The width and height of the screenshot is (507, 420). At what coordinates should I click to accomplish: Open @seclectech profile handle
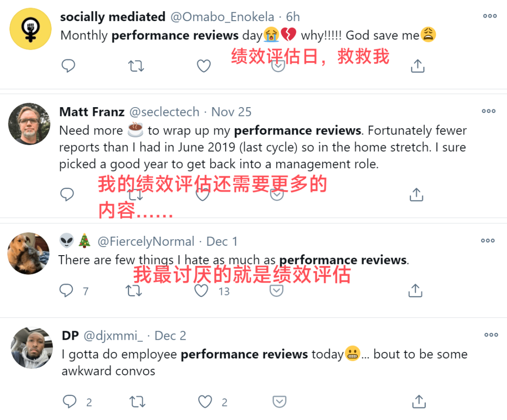[164, 112]
